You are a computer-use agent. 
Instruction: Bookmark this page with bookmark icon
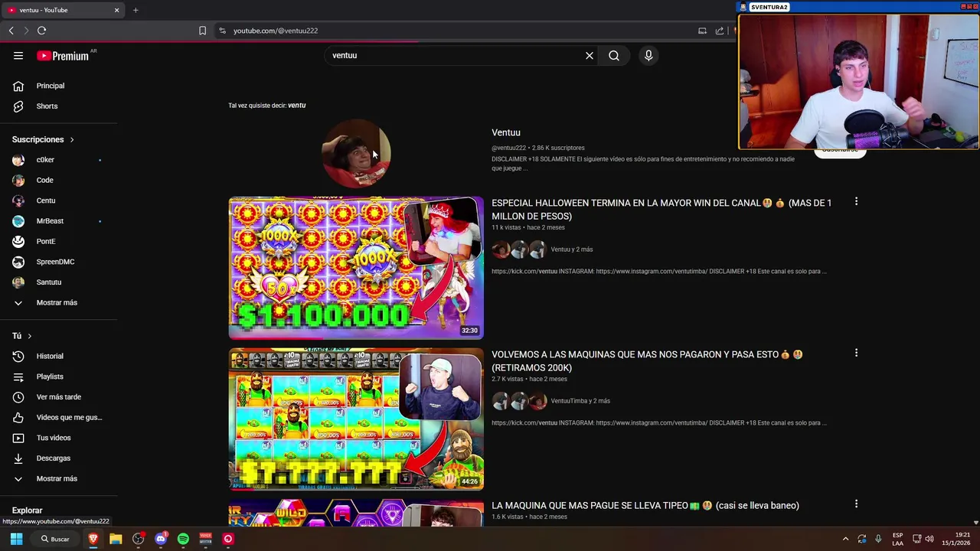(x=202, y=31)
